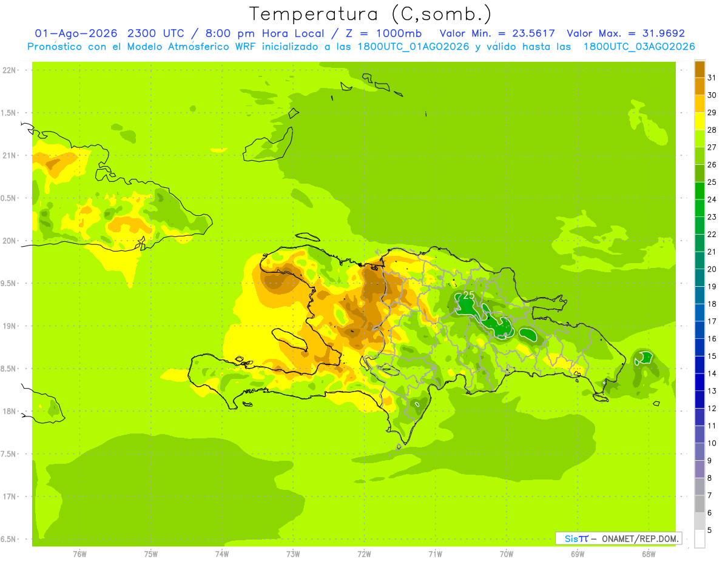This screenshot has height=562, width=728.
Task: Click the '18N' latitude label
Action: [x=9, y=411]
